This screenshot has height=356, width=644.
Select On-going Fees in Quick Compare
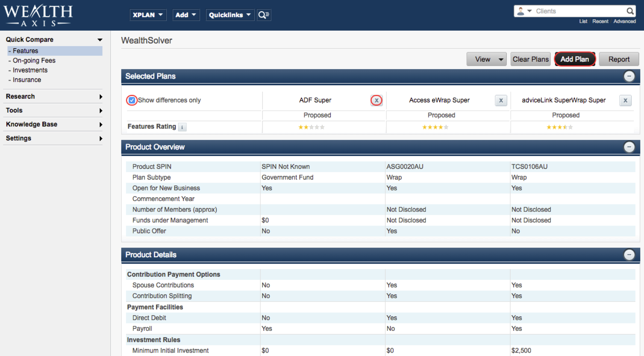[x=34, y=61]
